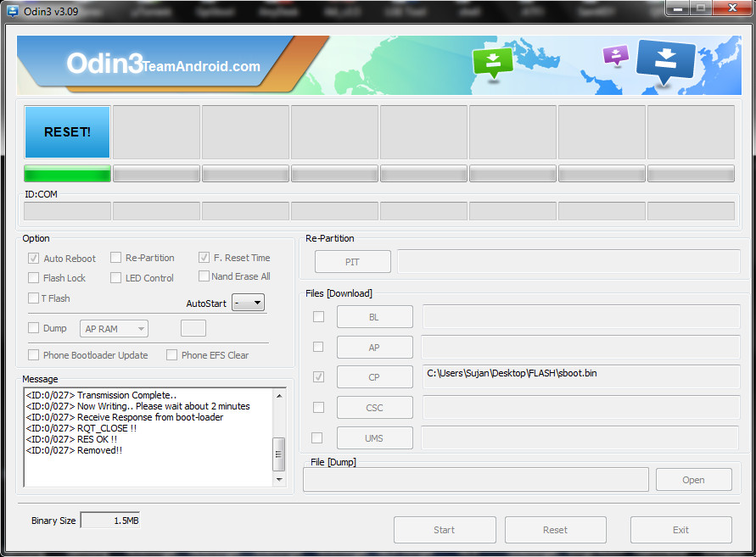Close the Odin3 window

click(x=732, y=8)
